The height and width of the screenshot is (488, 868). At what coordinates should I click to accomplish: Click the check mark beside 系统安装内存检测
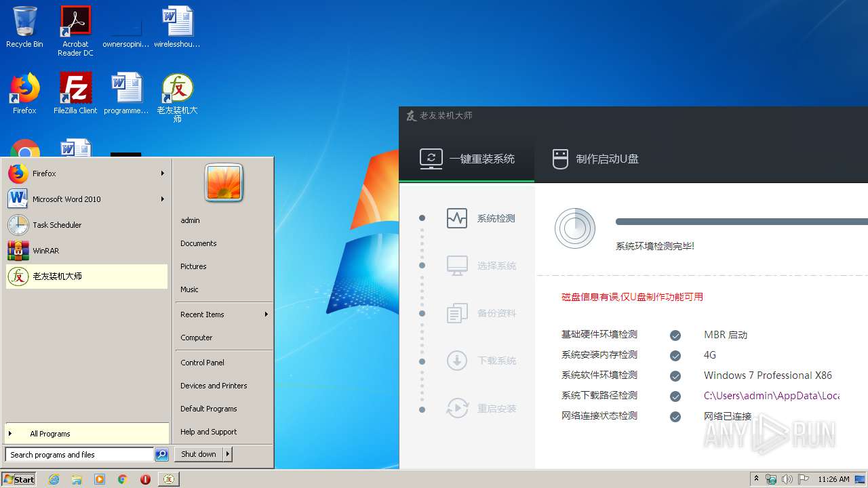coord(675,356)
